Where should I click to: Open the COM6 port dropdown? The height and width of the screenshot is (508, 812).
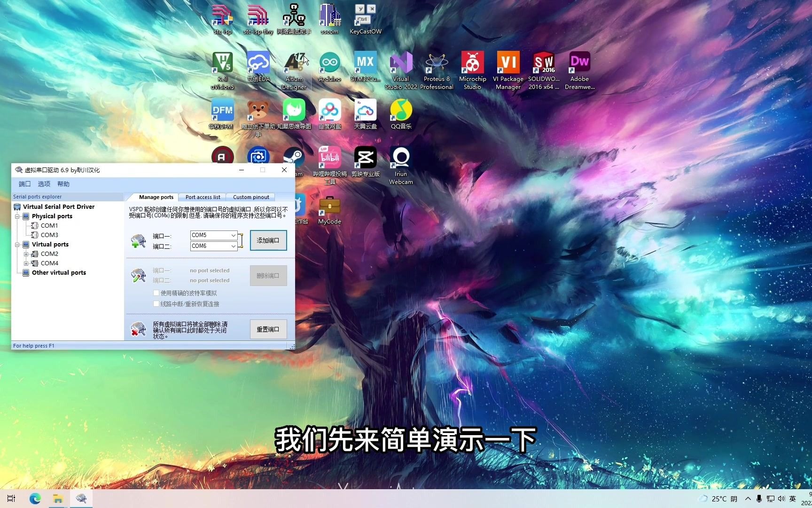click(x=234, y=246)
